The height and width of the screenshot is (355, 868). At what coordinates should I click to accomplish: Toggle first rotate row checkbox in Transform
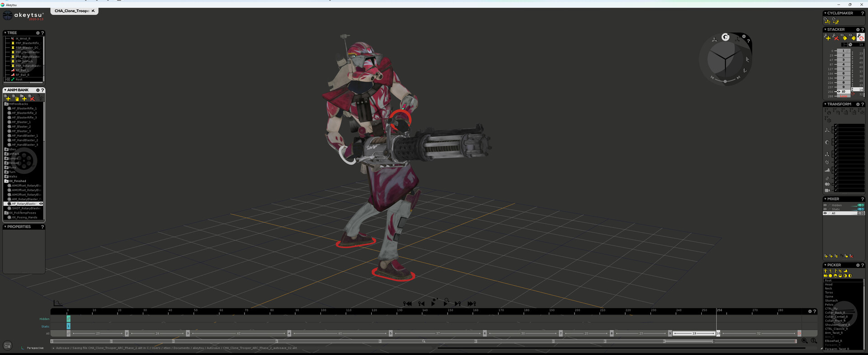click(x=836, y=138)
